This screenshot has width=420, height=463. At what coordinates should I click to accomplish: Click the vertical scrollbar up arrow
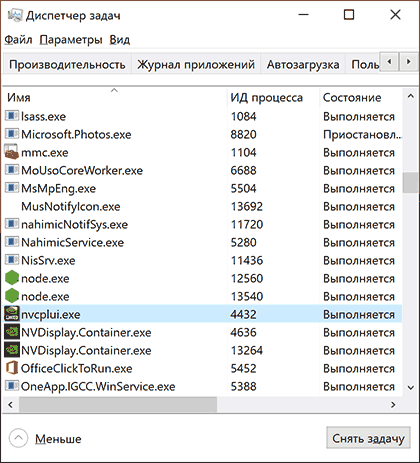tap(410, 97)
